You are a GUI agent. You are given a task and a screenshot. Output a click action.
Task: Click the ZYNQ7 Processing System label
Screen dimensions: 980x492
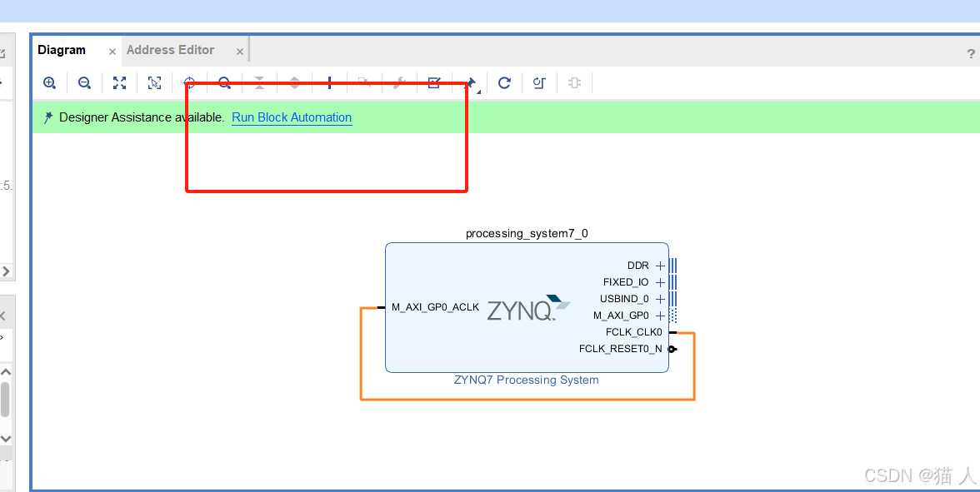pos(527,380)
